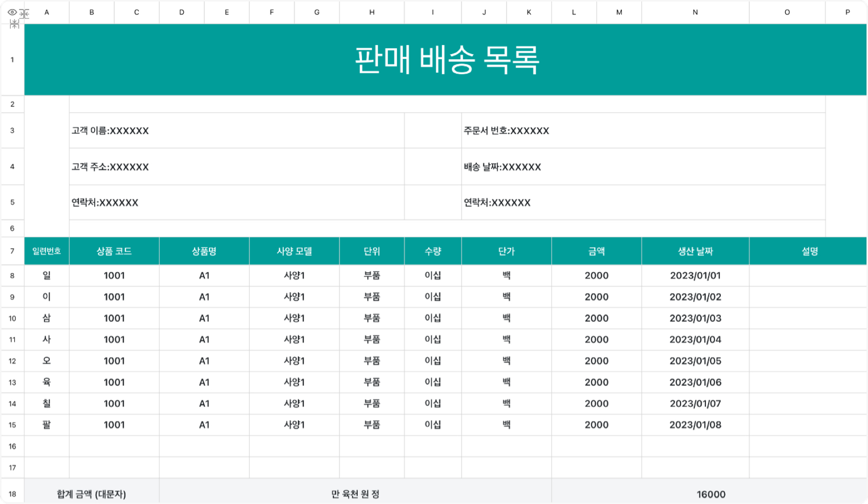Viewport: 868px width, 504px height.
Task: Click the 금액 header cell
Action: click(x=596, y=251)
